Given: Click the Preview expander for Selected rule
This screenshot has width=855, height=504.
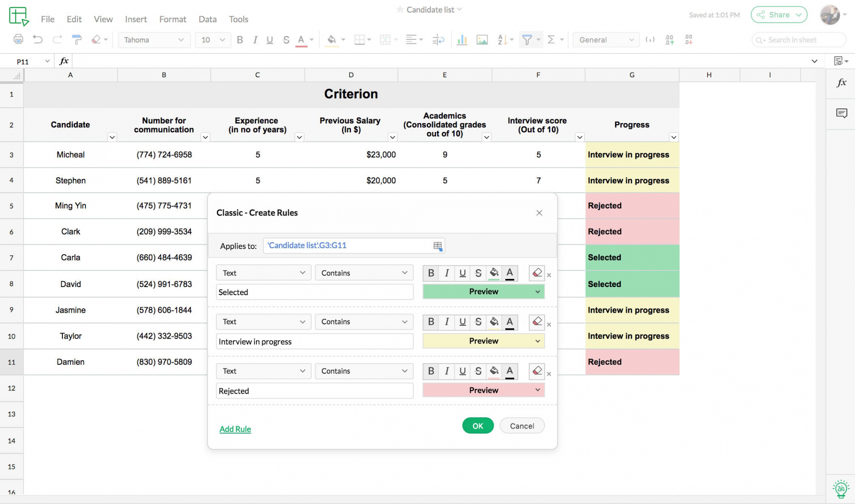Looking at the screenshot, I should 537,292.
